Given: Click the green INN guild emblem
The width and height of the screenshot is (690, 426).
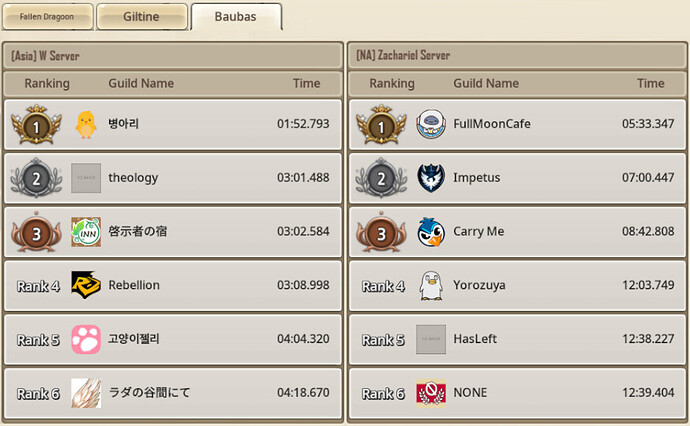Looking at the screenshot, I should coord(86,231).
